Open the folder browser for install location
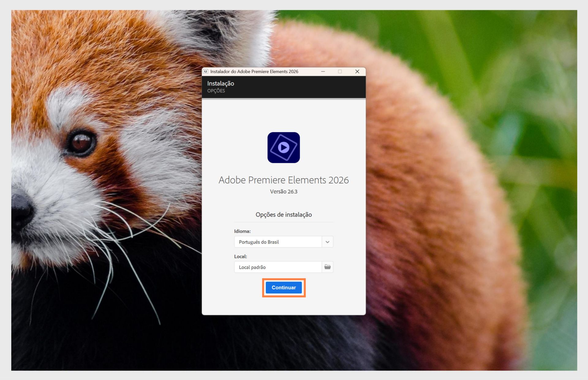Image resolution: width=588 pixels, height=380 pixels. [327, 267]
